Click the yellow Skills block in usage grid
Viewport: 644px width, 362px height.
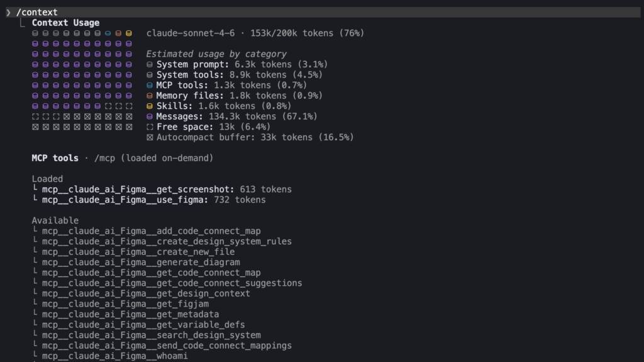(129, 33)
